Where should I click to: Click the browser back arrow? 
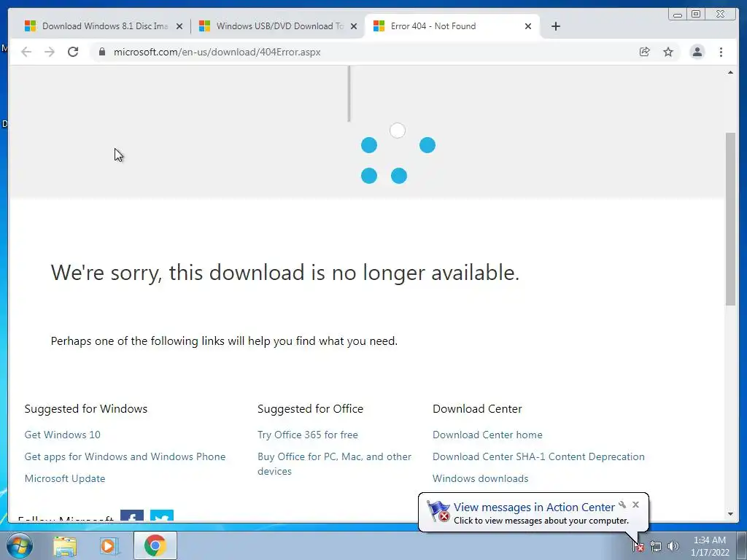click(26, 52)
